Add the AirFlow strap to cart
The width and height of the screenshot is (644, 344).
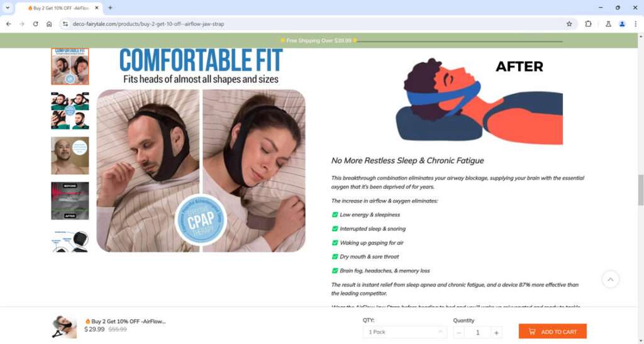(x=552, y=331)
